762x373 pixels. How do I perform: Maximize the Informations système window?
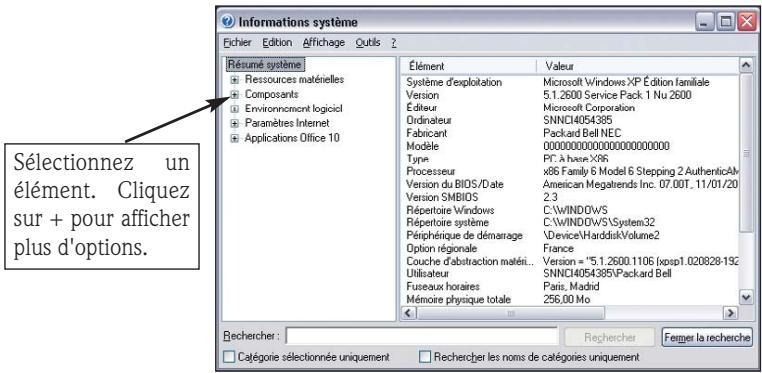726,22
